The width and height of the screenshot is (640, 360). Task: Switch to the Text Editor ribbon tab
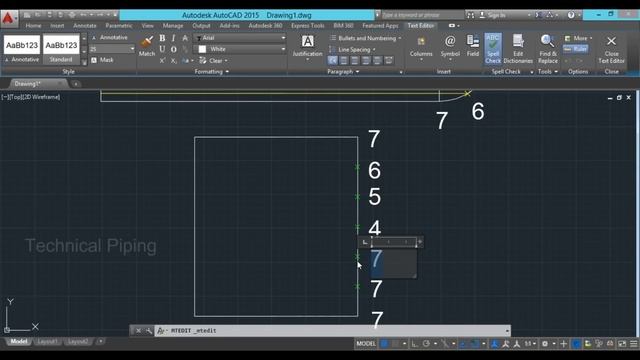pos(421,25)
